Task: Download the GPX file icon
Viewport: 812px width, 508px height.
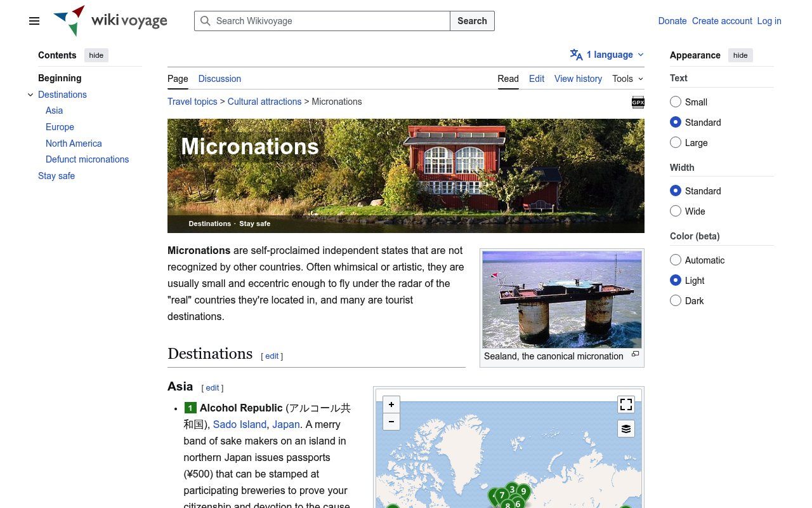Action: tap(638, 102)
